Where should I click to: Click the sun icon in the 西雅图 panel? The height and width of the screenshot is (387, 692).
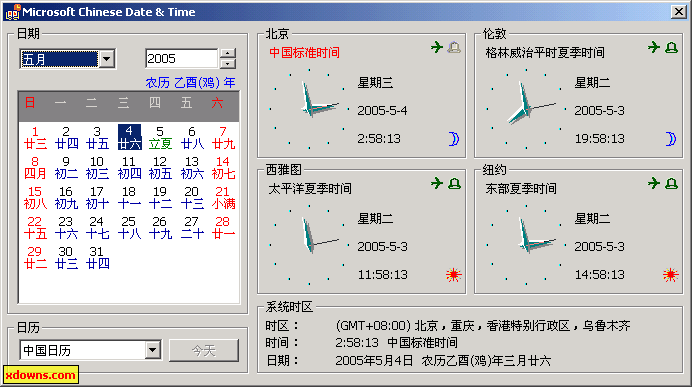(x=453, y=275)
